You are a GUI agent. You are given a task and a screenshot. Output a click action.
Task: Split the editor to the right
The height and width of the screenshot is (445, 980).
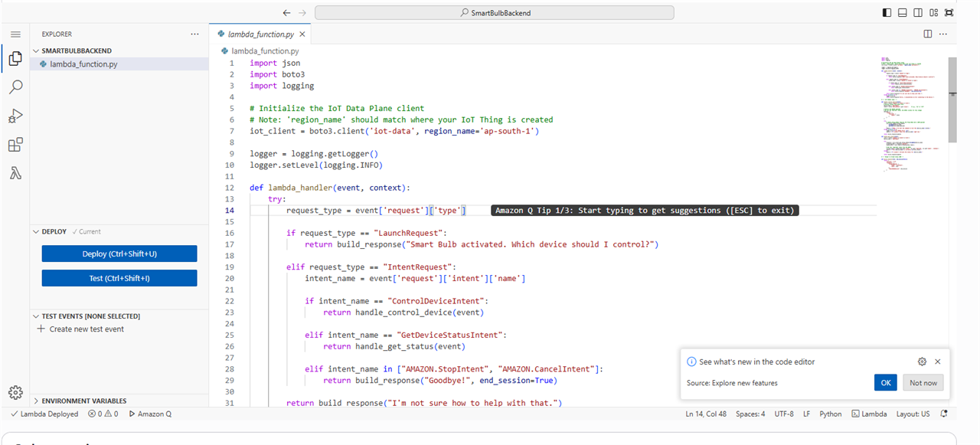tap(927, 34)
